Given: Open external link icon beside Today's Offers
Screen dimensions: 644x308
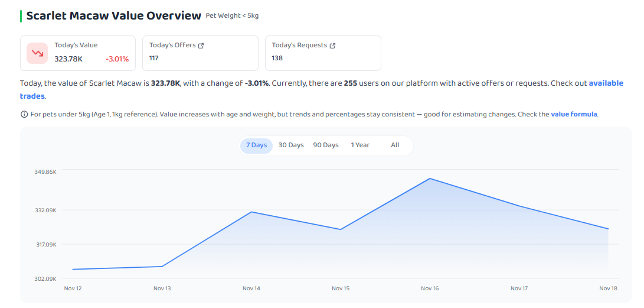Looking at the screenshot, I should 201,46.
